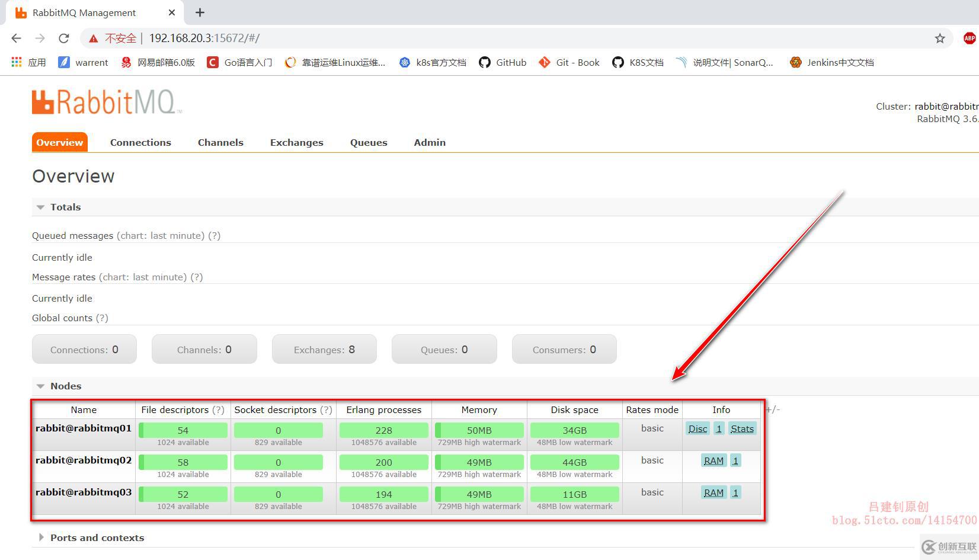The width and height of the screenshot is (979, 560).
Task: Toggle node columns with +/- control
Action: tap(773, 409)
